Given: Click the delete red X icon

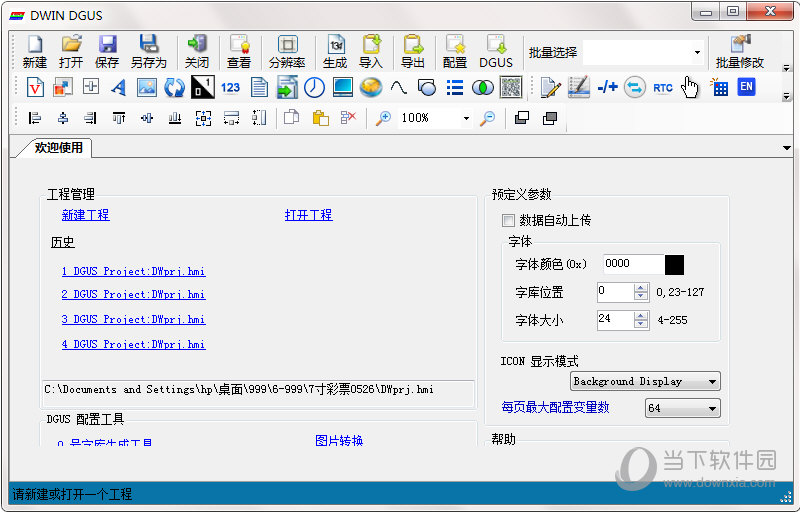Looking at the screenshot, I should (348, 118).
